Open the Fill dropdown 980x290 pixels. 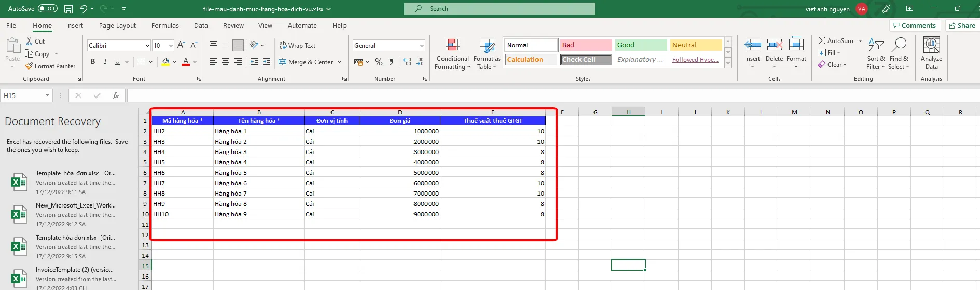coord(829,53)
